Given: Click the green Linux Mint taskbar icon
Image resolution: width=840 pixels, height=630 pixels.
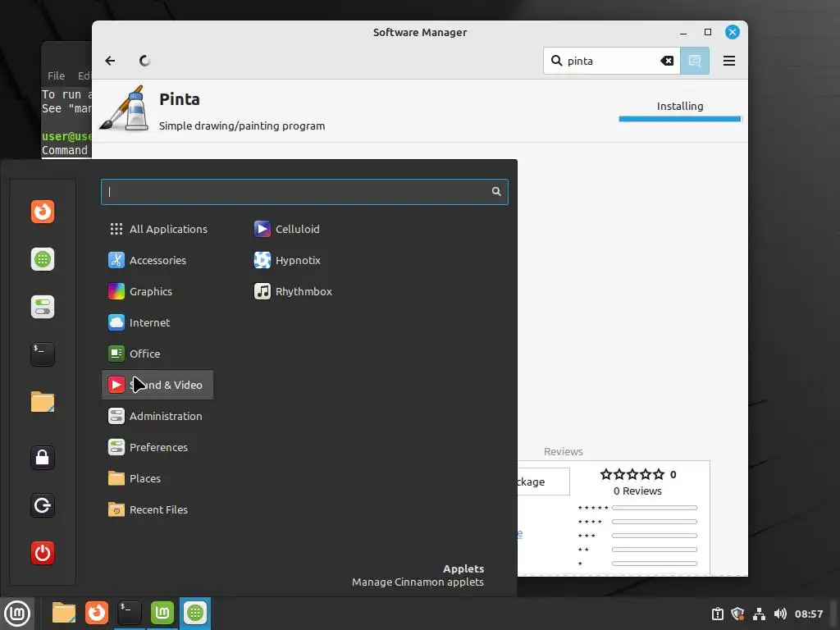Looking at the screenshot, I should (x=162, y=613).
